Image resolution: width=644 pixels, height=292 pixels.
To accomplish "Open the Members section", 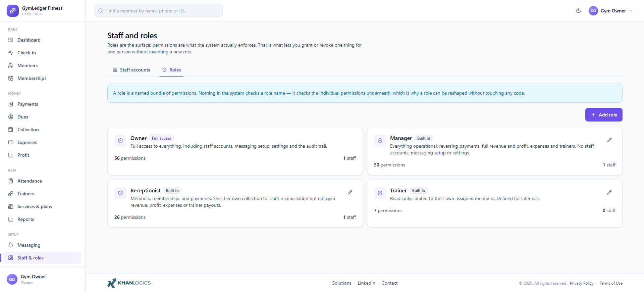I will (43, 65).
